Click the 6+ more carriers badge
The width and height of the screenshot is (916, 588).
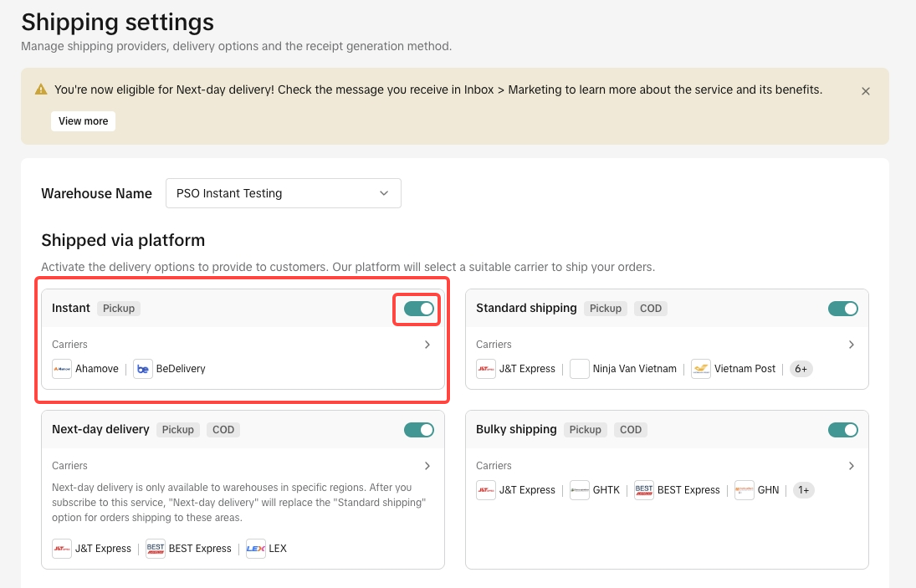pyautogui.click(x=801, y=369)
